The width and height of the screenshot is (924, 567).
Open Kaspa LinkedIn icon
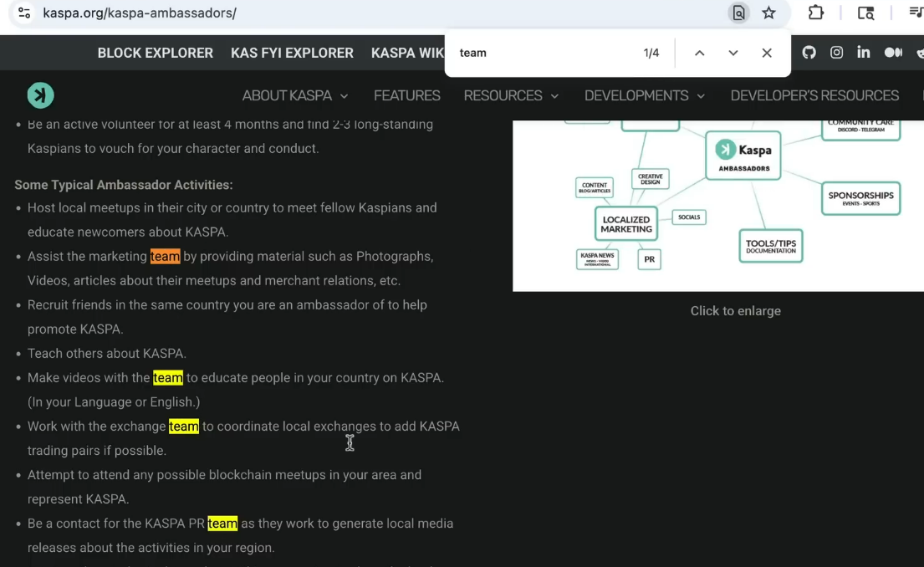863,53
